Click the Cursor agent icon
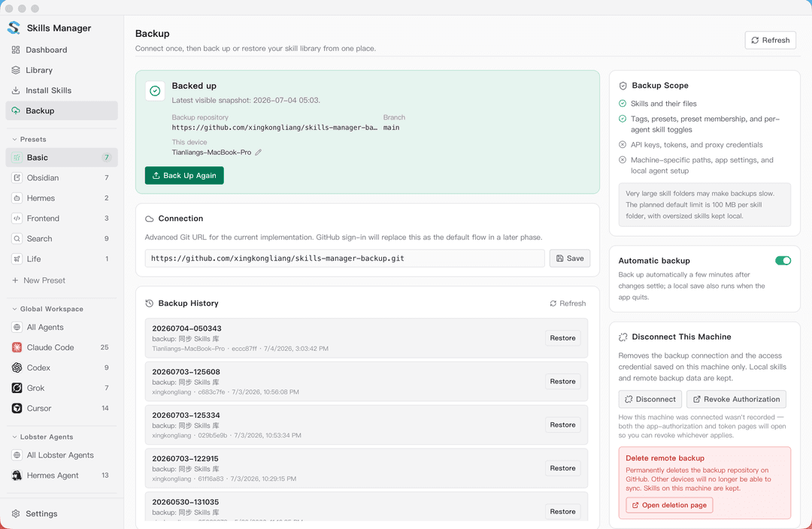Screen dimensions: 812x529 17,408
